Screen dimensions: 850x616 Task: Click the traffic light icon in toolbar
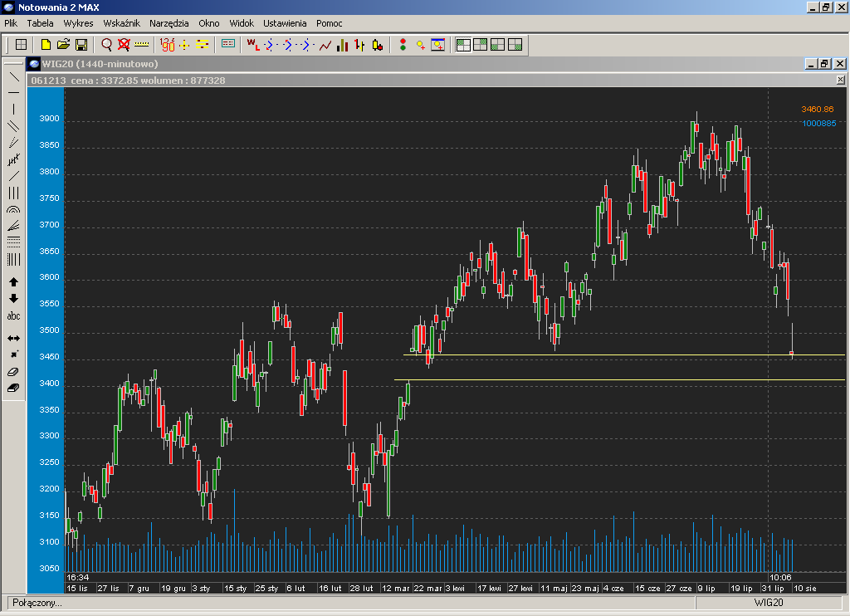tap(403, 45)
